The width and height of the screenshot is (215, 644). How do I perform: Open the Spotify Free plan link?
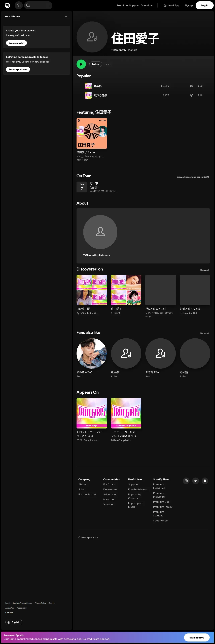click(160, 520)
